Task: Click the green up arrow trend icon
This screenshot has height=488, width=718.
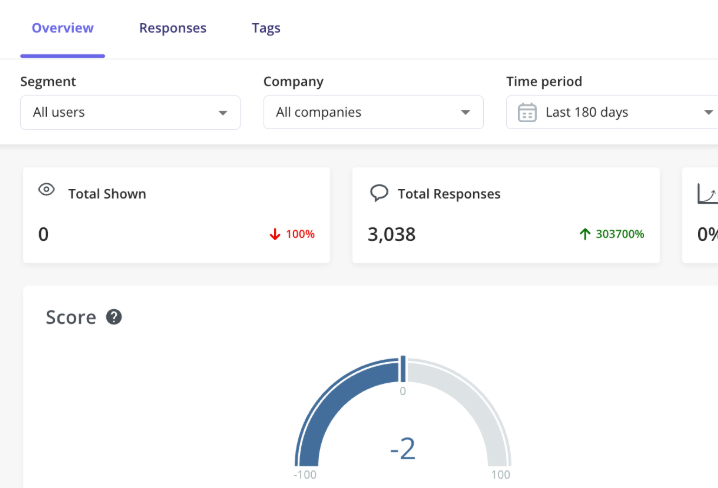Action: pos(585,234)
